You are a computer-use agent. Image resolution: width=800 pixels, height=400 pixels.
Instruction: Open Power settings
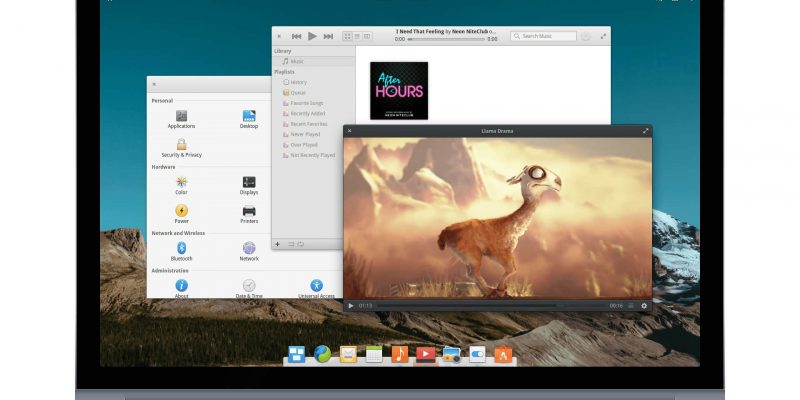[x=181, y=214]
